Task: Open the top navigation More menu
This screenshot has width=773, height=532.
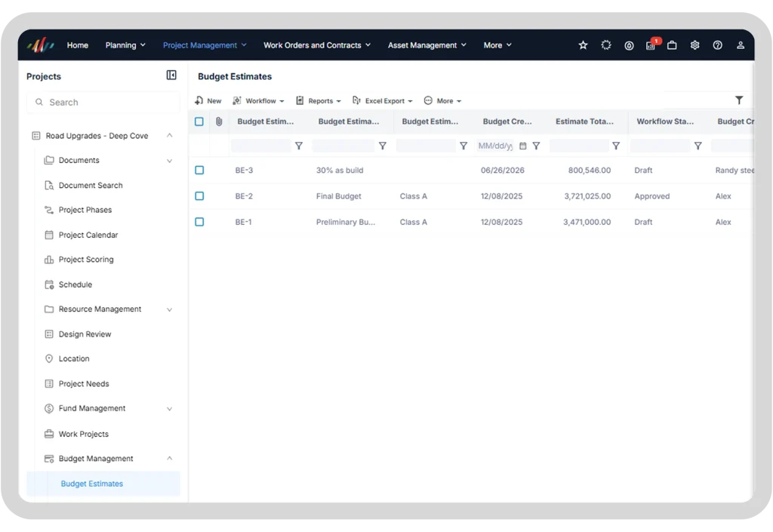Action: click(x=497, y=45)
